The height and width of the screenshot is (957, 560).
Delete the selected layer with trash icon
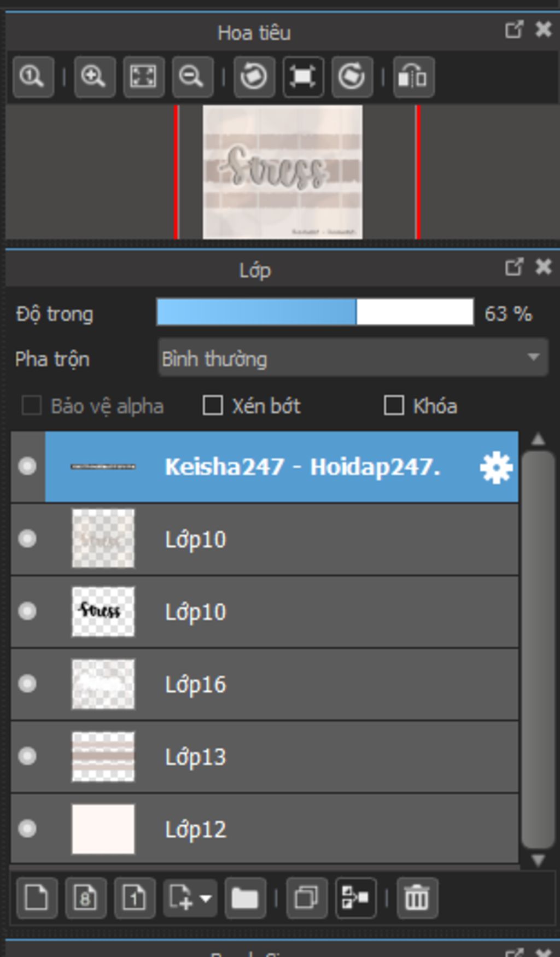point(417,898)
